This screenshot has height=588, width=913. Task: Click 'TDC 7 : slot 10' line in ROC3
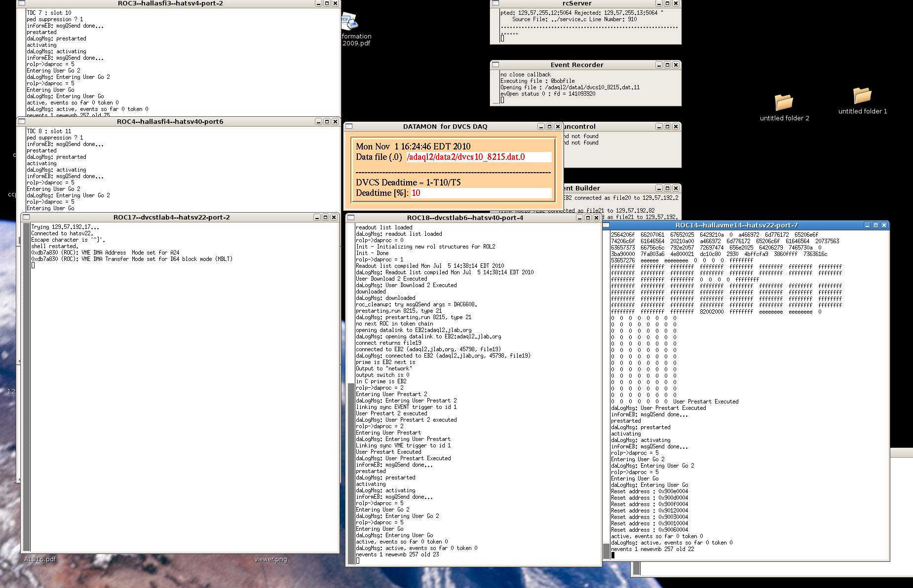click(49, 13)
